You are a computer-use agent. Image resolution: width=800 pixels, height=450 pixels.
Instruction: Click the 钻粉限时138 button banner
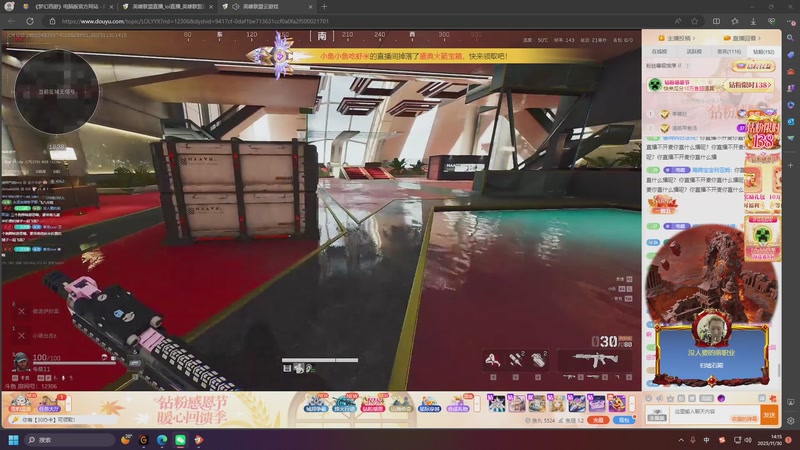749,85
